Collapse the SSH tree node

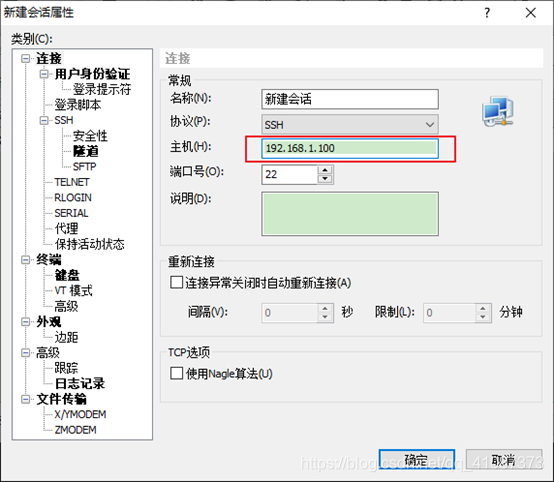coord(44,120)
